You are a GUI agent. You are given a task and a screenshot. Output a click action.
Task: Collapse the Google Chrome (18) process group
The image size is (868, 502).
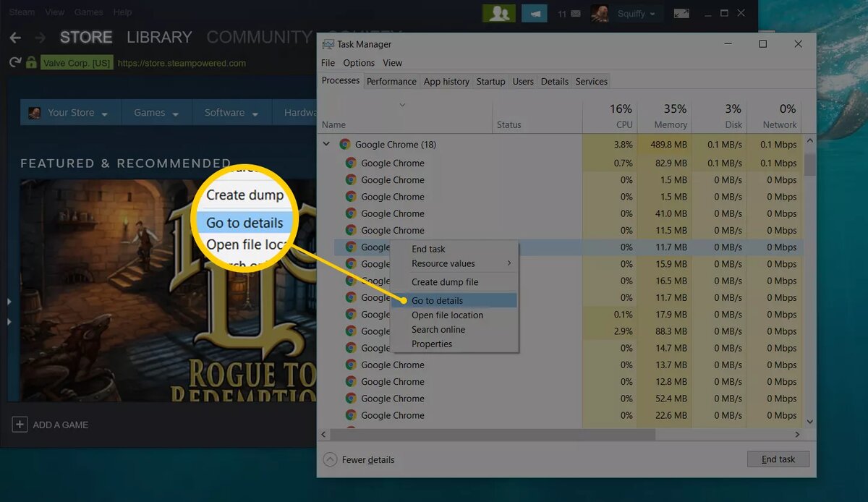(326, 144)
